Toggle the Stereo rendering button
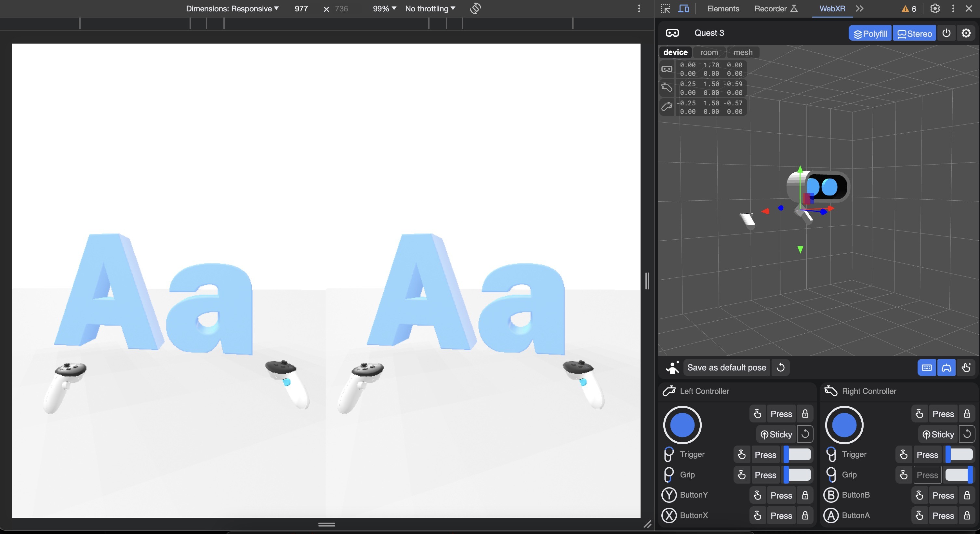This screenshot has height=534, width=980. 915,33
